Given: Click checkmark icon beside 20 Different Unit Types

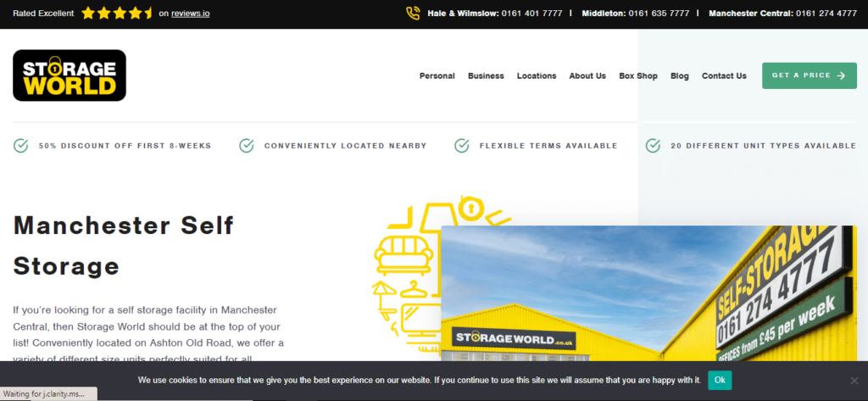Looking at the screenshot, I should click(653, 146).
